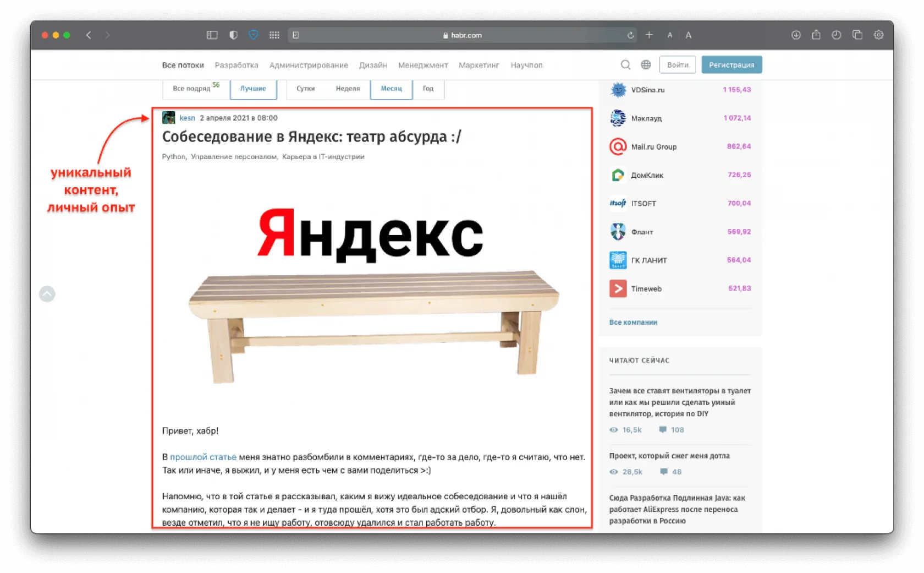This screenshot has height=573, width=924.
Task: Click the reader view page icon
Action: click(296, 35)
